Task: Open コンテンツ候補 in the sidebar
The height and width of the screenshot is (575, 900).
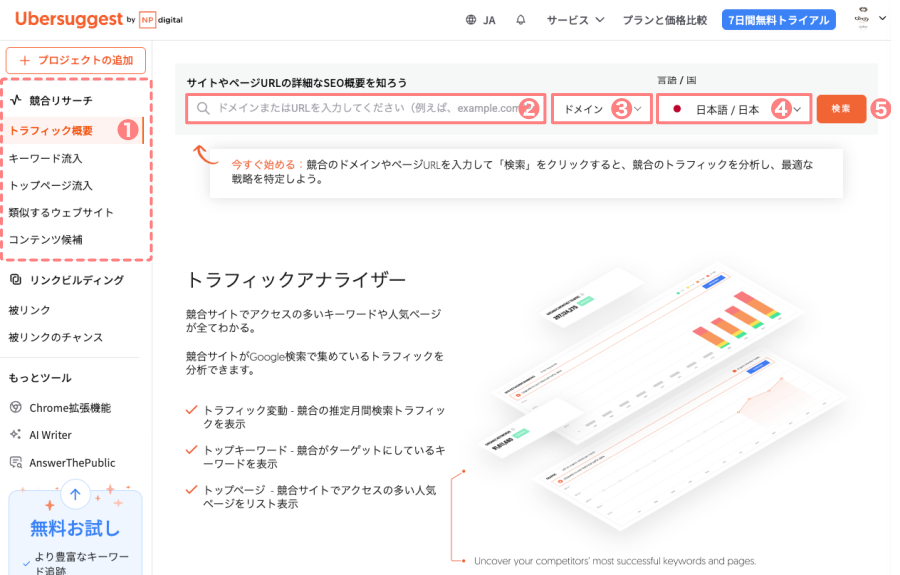Action: 45,239
